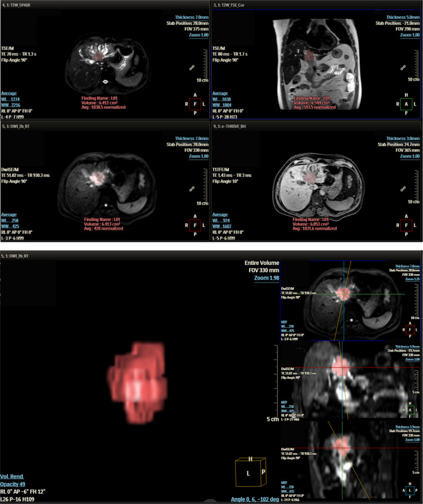Open the MIP rendering mode in small sagittal panel
This screenshot has height=504, width=423.
[284, 483]
